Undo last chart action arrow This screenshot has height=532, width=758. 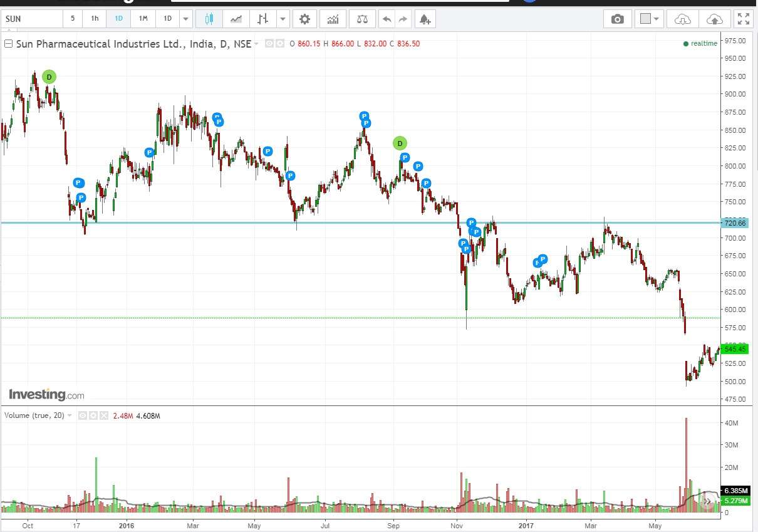coord(387,19)
